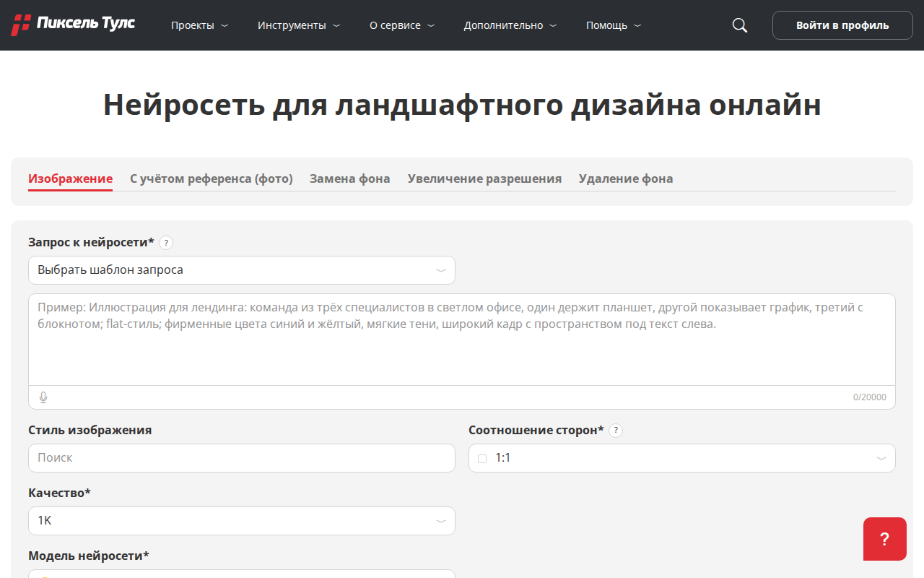This screenshot has height=578, width=924.
Task: Open Выбрать шаблон запроса dropdown
Action: (x=242, y=270)
